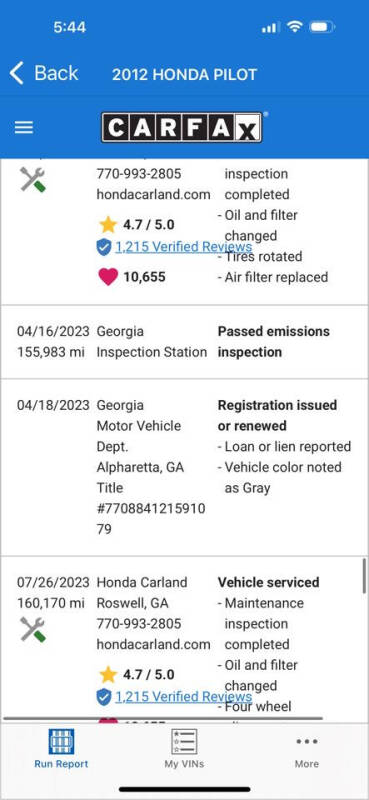Tap the blue verified shield in top entry
The image size is (369, 800).
(x=104, y=247)
